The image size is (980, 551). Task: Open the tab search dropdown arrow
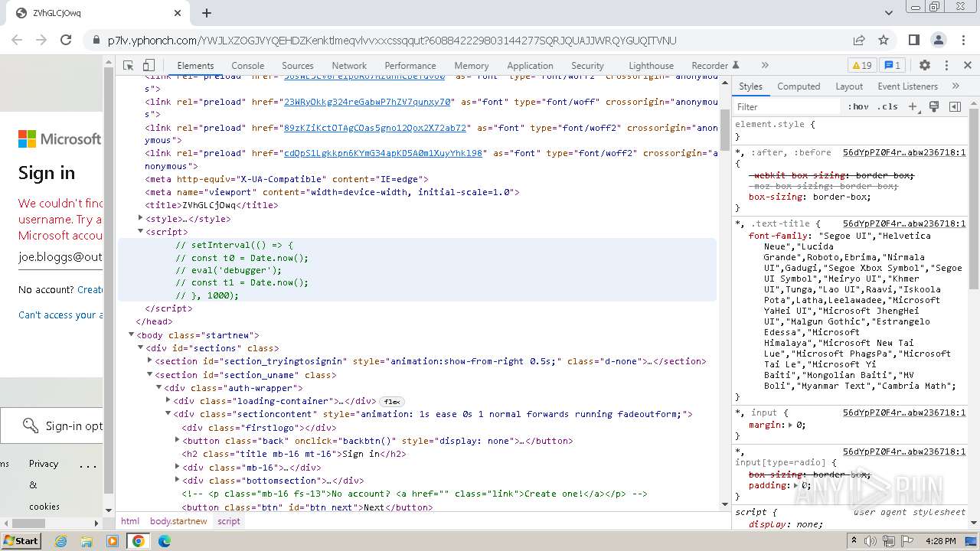(888, 13)
